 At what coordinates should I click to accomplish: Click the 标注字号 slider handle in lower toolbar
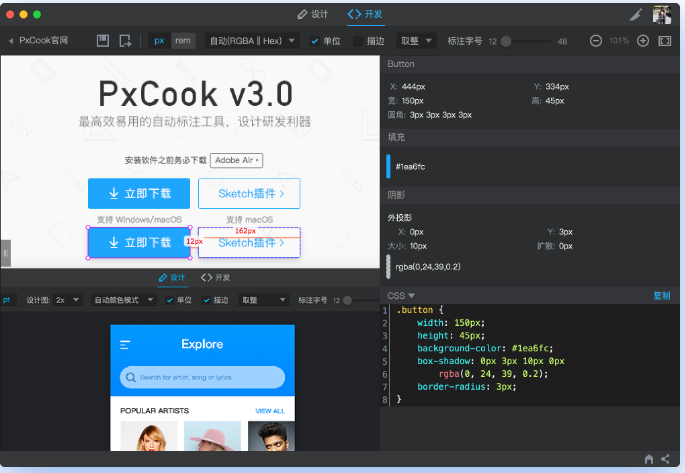(347, 300)
